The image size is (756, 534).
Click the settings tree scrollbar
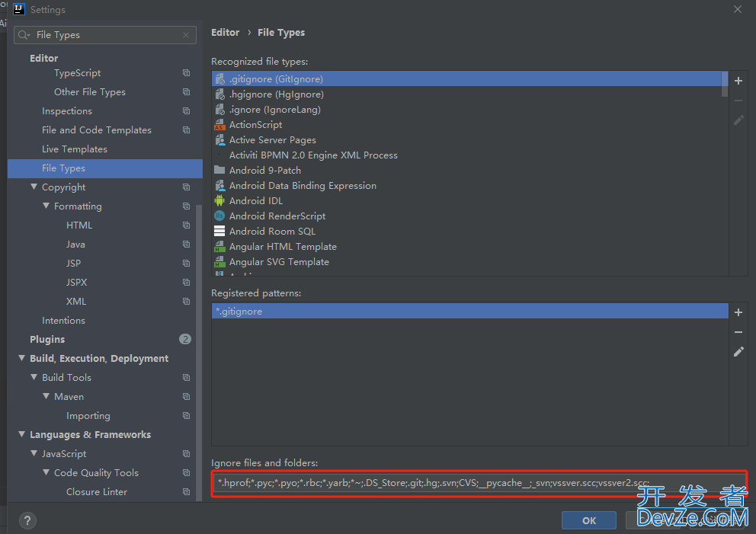(199, 353)
